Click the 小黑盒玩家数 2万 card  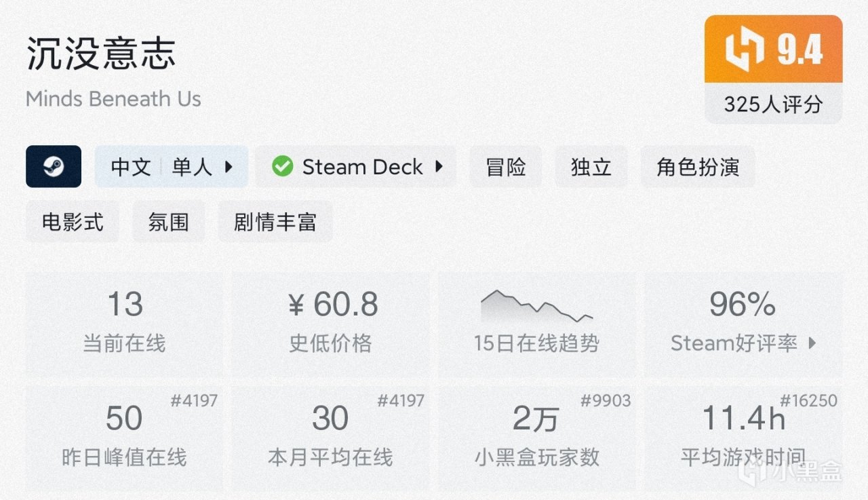pyautogui.click(x=537, y=437)
